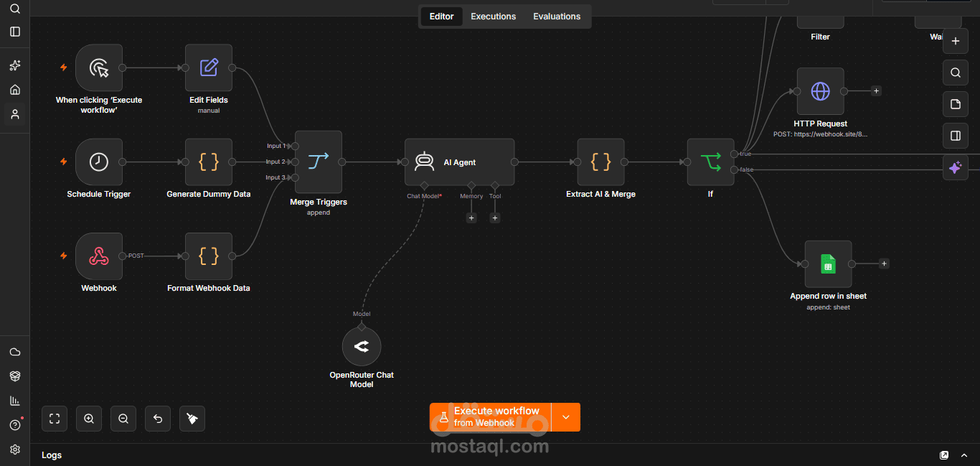Switch to the Evaluations tab
The width and height of the screenshot is (980, 466).
tap(557, 17)
